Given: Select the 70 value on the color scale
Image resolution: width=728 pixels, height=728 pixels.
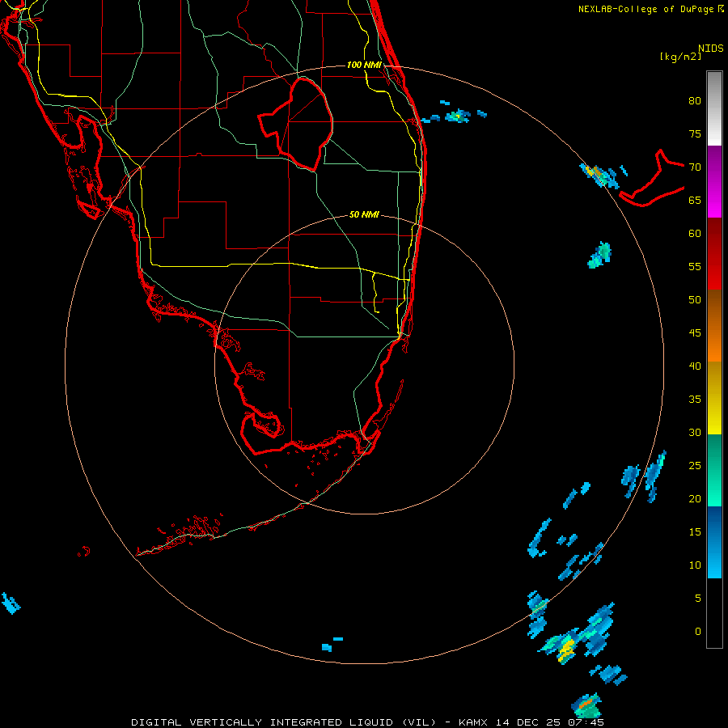Looking at the screenshot, I should (x=695, y=167).
